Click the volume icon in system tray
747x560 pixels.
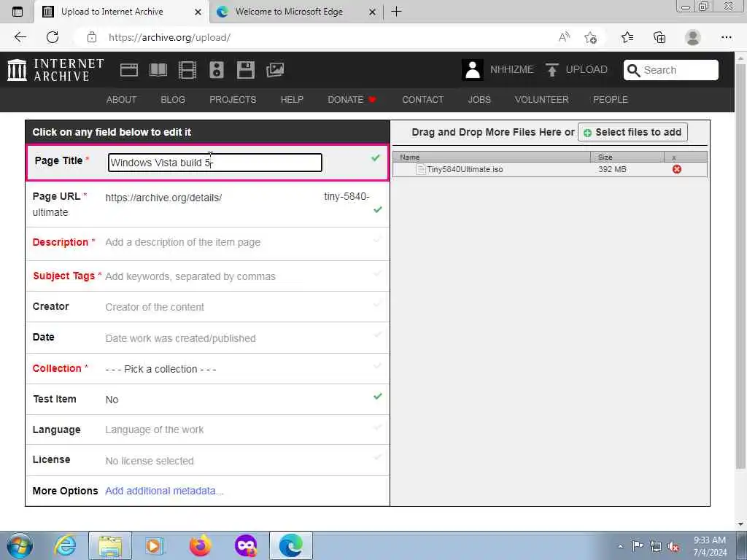click(x=673, y=546)
